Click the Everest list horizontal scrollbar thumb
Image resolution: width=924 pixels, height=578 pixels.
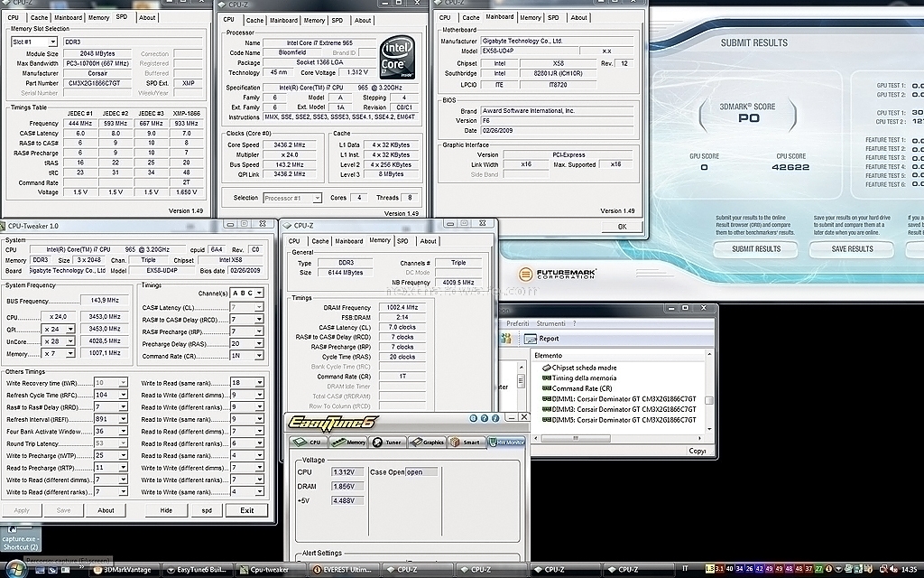tap(575, 438)
